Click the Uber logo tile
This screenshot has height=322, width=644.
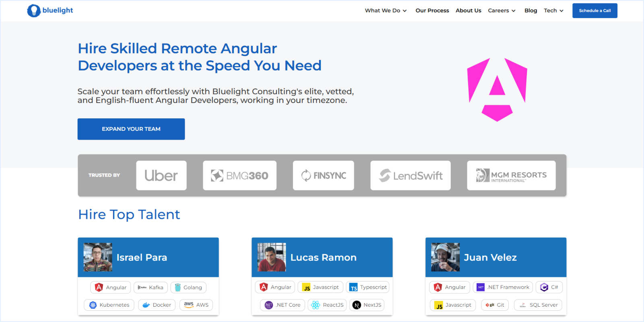pyautogui.click(x=161, y=175)
